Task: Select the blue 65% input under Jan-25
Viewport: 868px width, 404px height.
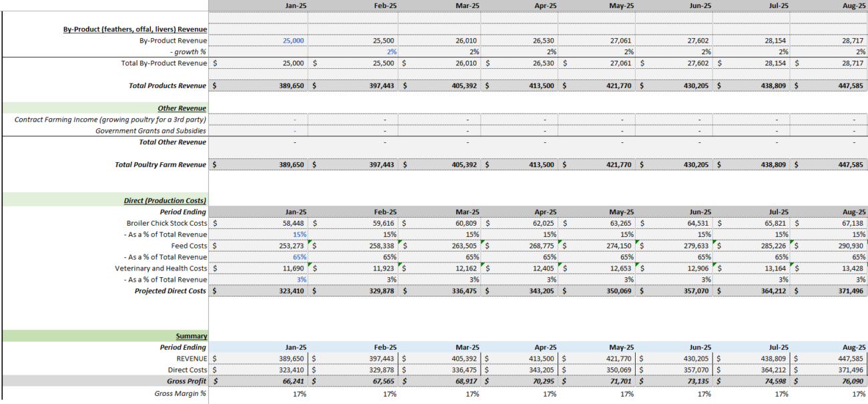Action: [x=299, y=257]
